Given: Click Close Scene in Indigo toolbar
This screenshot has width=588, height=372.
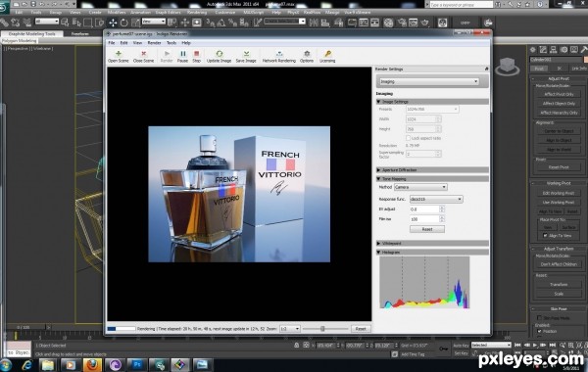Looking at the screenshot, I should point(143,56).
